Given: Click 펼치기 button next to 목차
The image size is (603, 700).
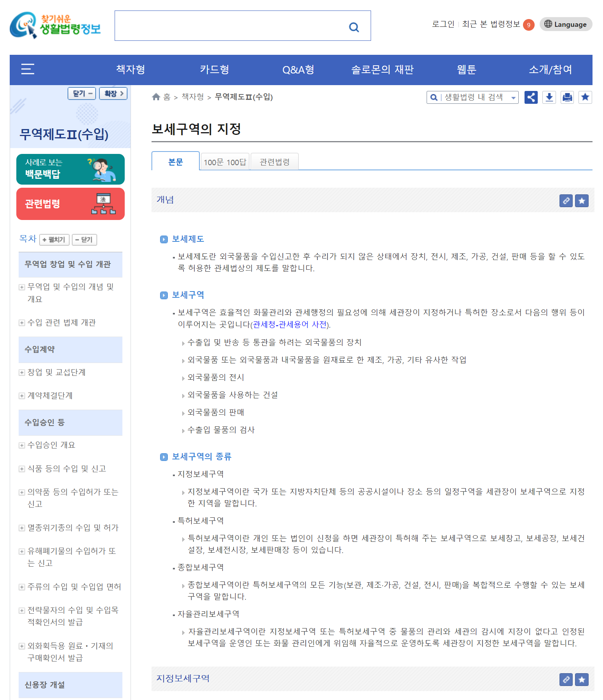Looking at the screenshot, I should tap(54, 239).
